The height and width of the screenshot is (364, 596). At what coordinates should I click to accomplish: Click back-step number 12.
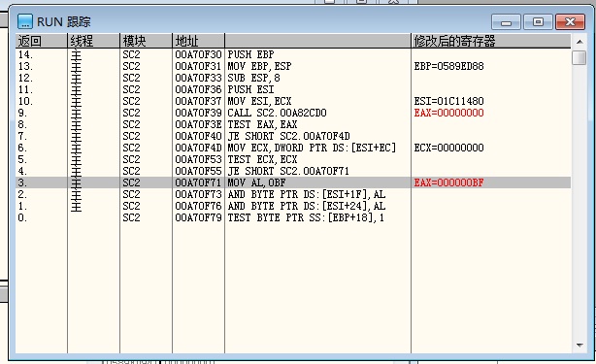[x=25, y=78]
